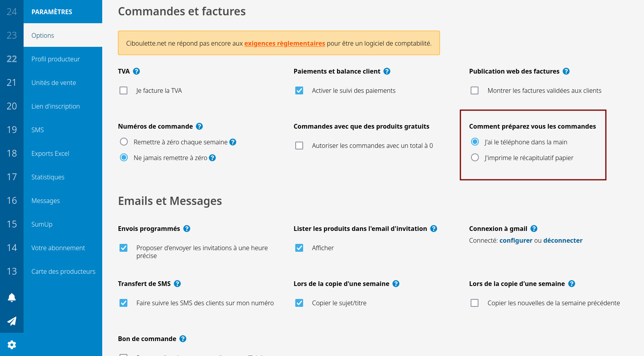Select week number 22 in sidebar
The width and height of the screenshot is (644, 356).
(12, 59)
